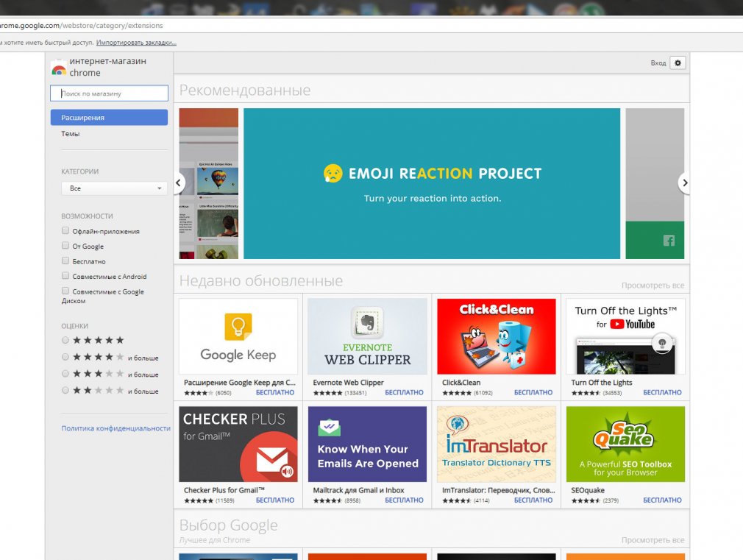Open the SEOquake green thumbnail
Screen dimensions: 743x560
click(x=625, y=444)
